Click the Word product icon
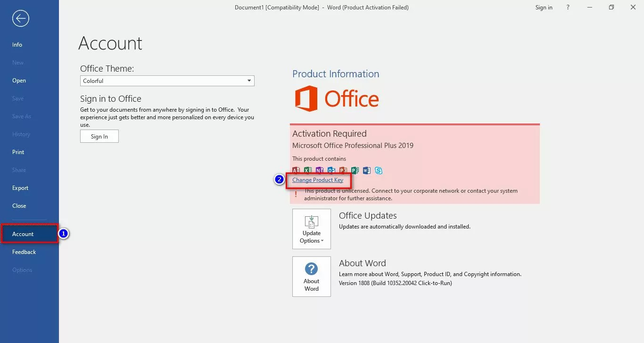This screenshot has width=644, height=343. [x=367, y=171]
